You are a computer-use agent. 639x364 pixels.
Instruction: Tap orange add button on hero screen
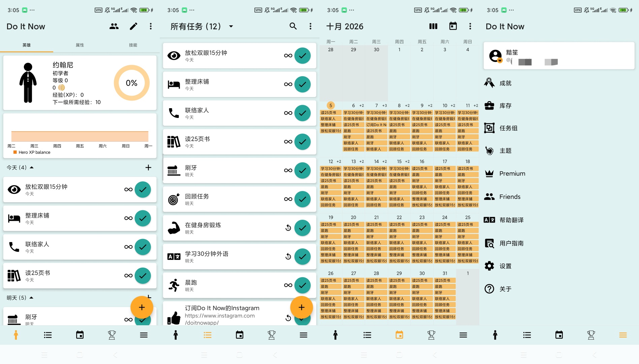click(x=142, y=307)
